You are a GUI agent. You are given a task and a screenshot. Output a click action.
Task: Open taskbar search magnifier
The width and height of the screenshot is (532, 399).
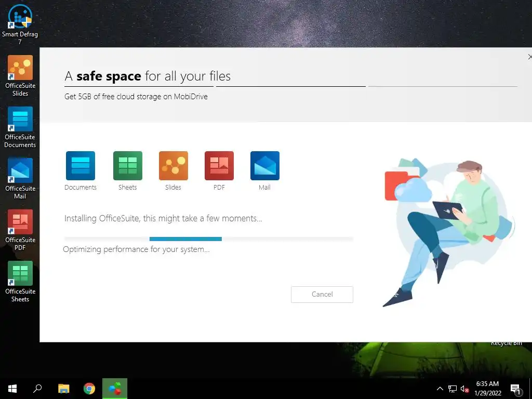(37, 389)
